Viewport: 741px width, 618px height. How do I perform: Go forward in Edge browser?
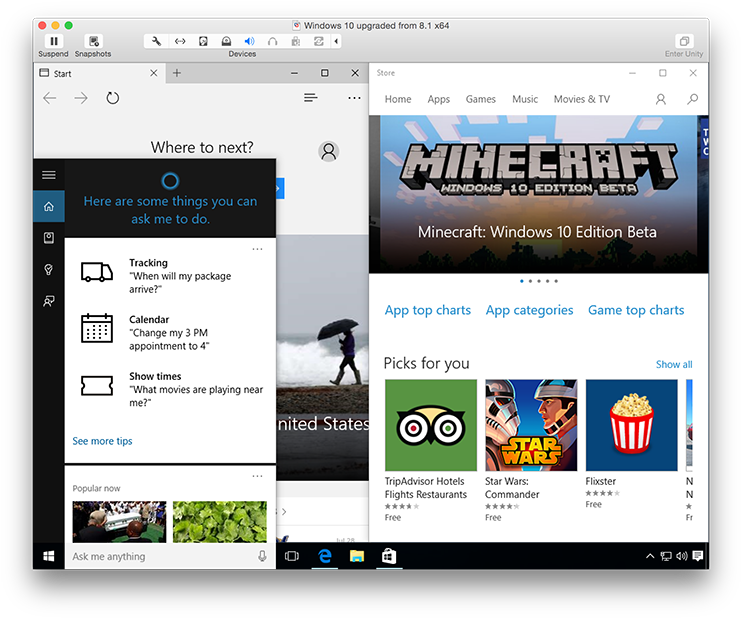coord(81,98)
